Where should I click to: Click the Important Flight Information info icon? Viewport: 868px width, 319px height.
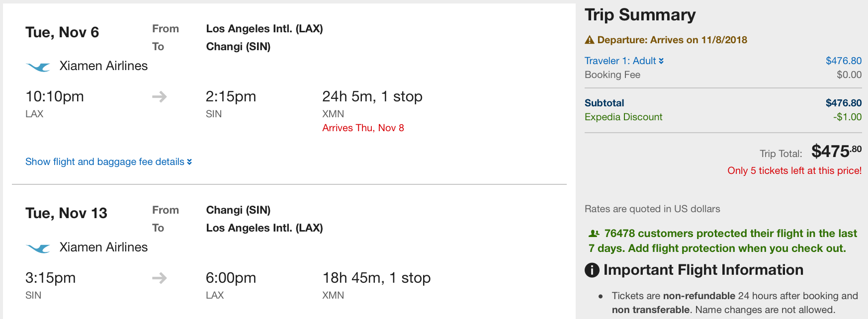592,270
